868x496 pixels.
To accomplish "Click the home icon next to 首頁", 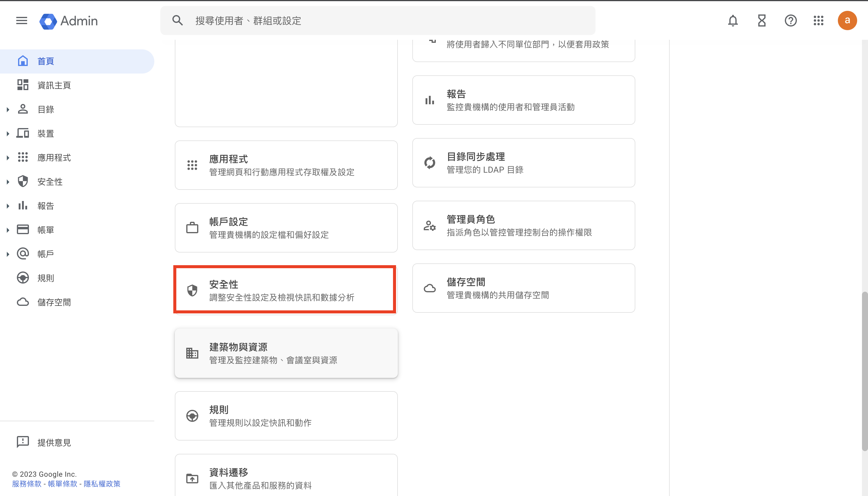I will tap(23, 61).
